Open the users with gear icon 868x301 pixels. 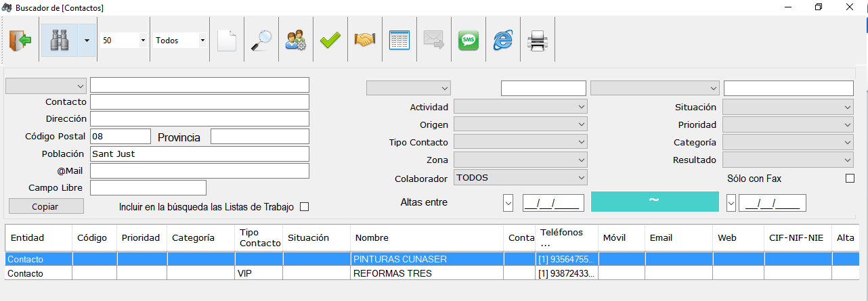coord(295,41)
